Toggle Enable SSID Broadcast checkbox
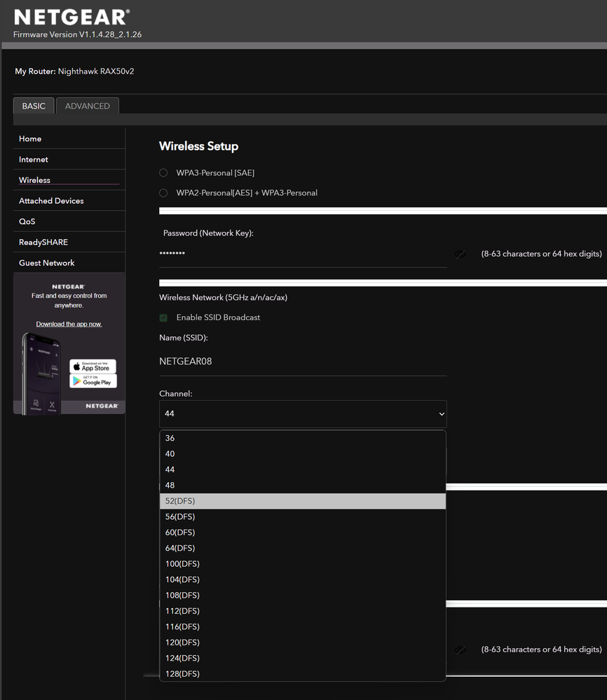Screen dimensions: 607x700 click(163, 317)
